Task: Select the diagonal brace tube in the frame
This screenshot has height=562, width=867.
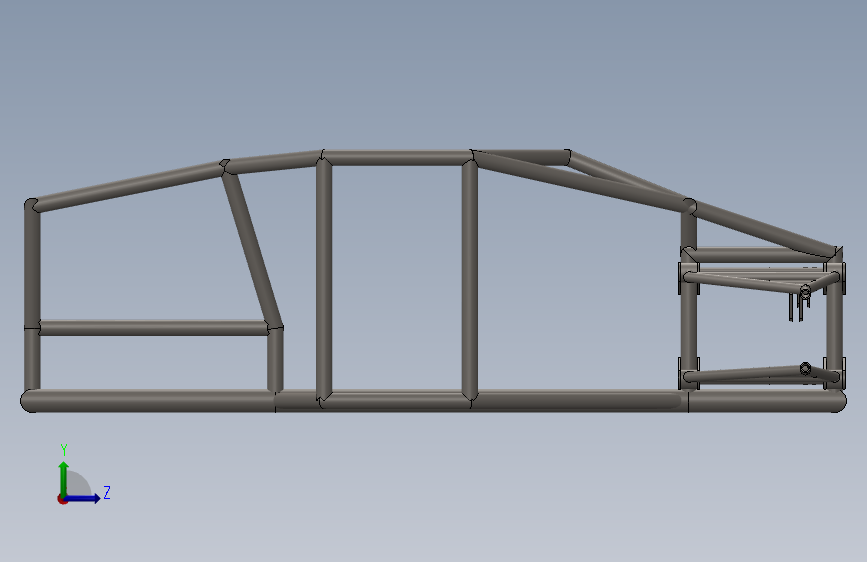Action: pyautogui.click(x=252, y=248)
